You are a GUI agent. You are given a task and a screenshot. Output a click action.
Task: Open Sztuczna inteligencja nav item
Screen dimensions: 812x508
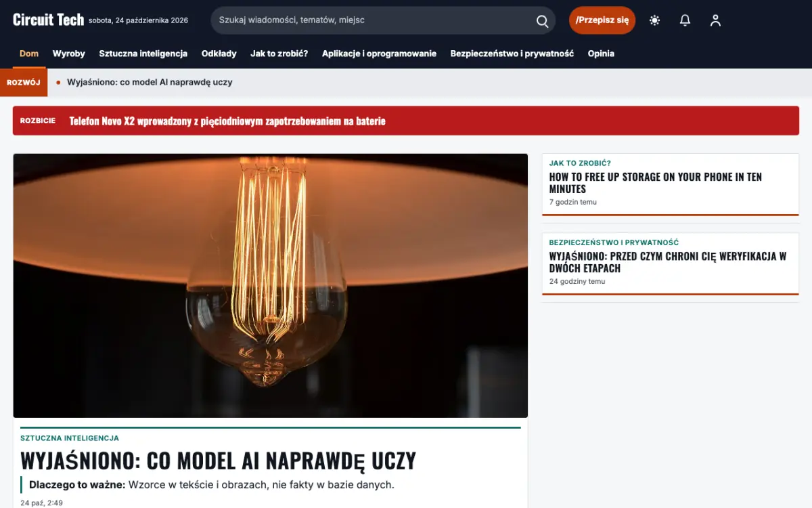[x=143, y=54]
